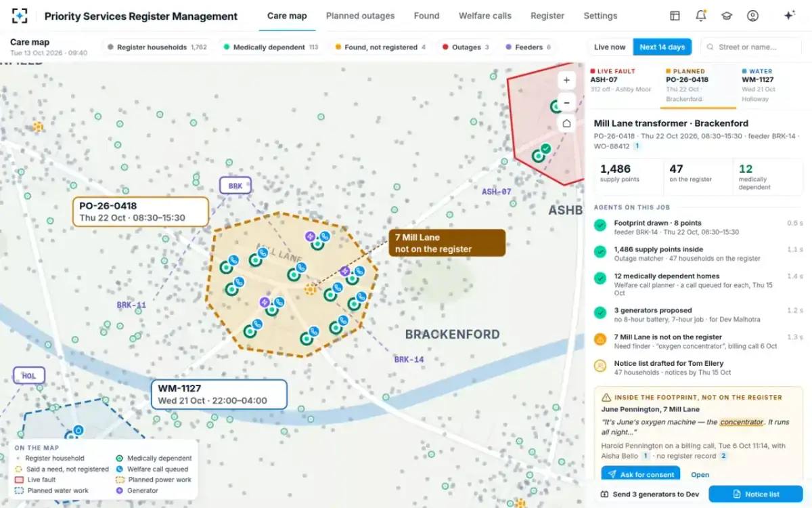Select the Water WM-1127 incident tab
Viewport: 812px width, 508px height.
pyautogui.click(x=773, y=85)
